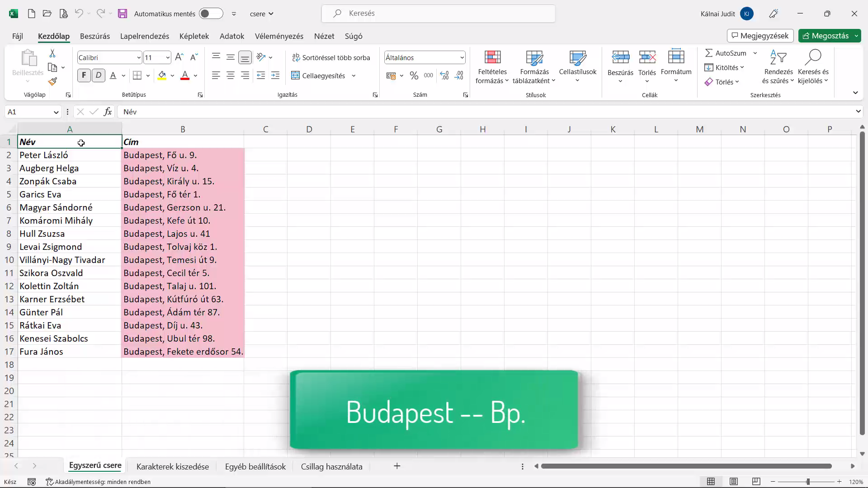Toggle bold formatting (F button)
The image size is (868, 488).
pyautogui.click(x=84, y=75)
